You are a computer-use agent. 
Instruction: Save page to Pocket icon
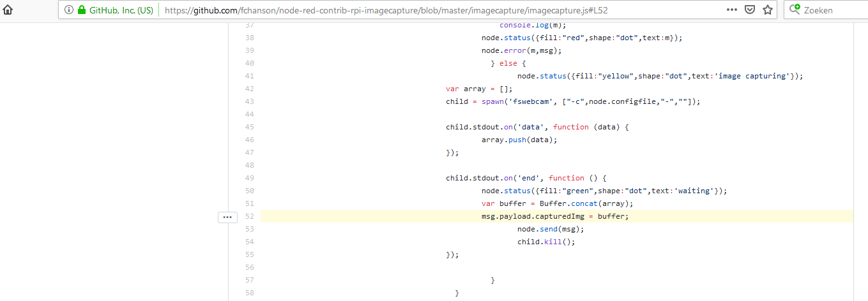click(x=750, y=10)
